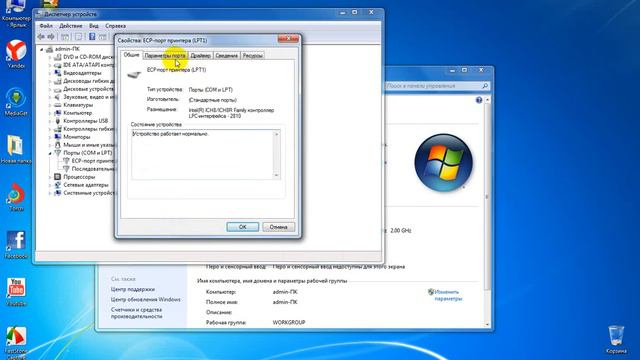Open Счетчики и средства производительности link
The height and width of the screenshot is (360, 640).
tap(136, 313)
